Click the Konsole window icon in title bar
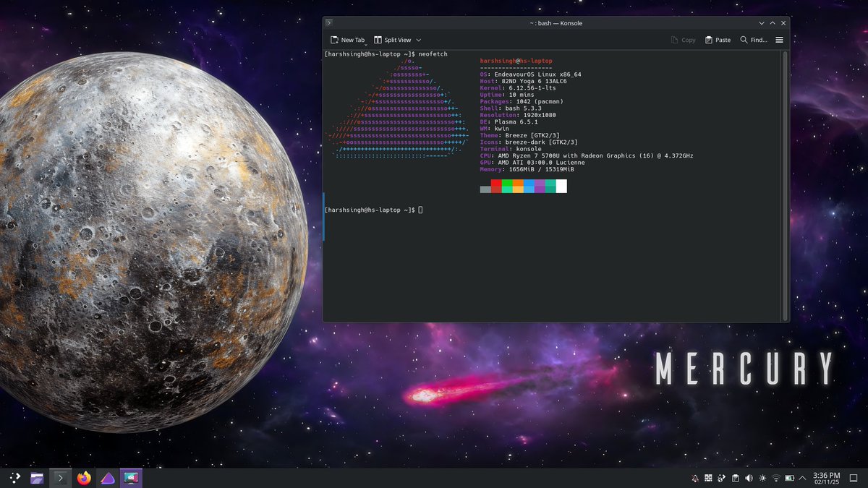 pos(329,23)
